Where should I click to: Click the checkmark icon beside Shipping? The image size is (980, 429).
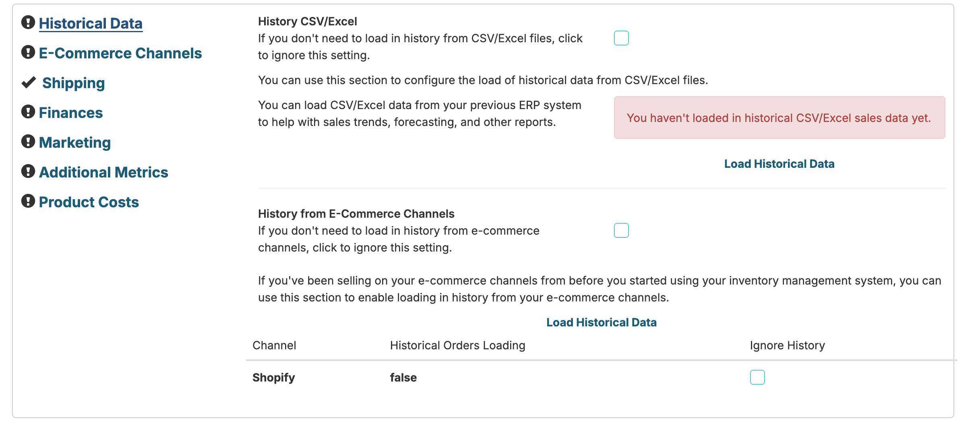tap(29, 82)
